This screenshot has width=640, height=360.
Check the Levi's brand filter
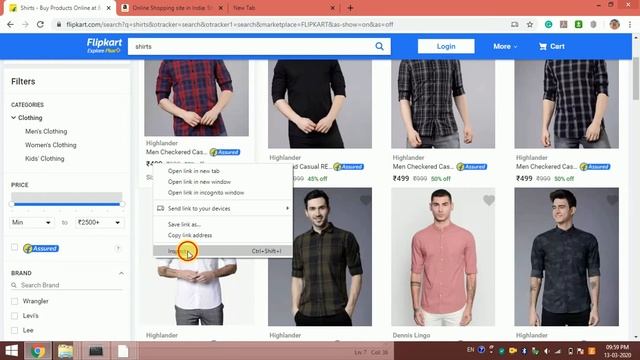[x=15, y=316]
